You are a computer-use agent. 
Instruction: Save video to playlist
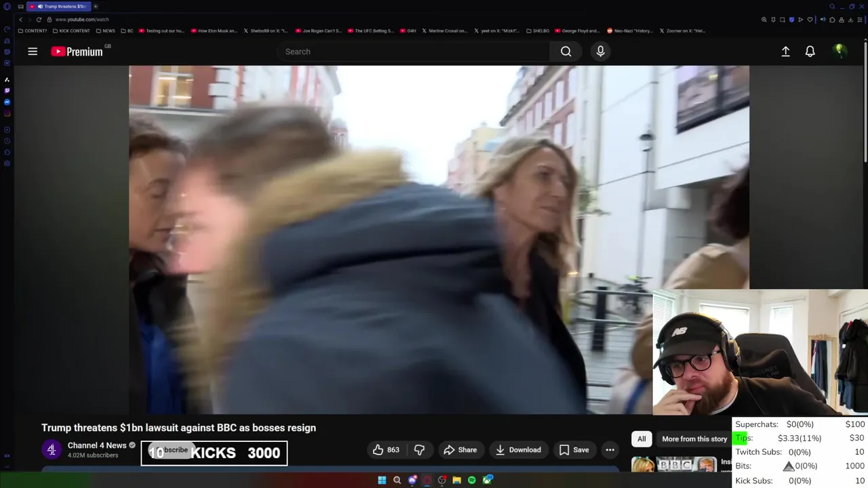coord(574,450)
